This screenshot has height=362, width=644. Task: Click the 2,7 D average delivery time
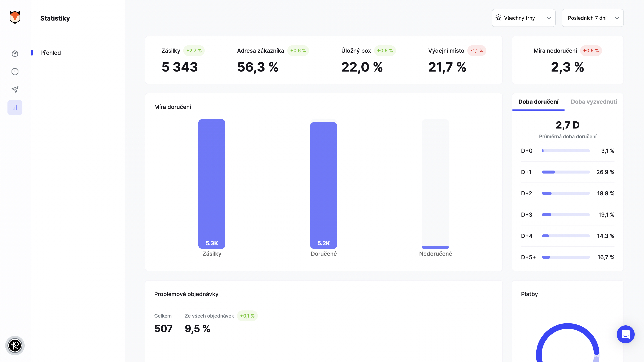pos(567,125)
